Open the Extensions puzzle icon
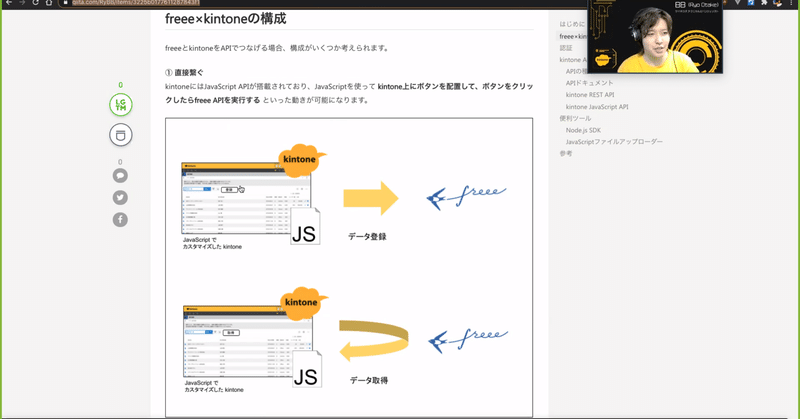The height and width of the screenshot is (419, 800). 764,3
